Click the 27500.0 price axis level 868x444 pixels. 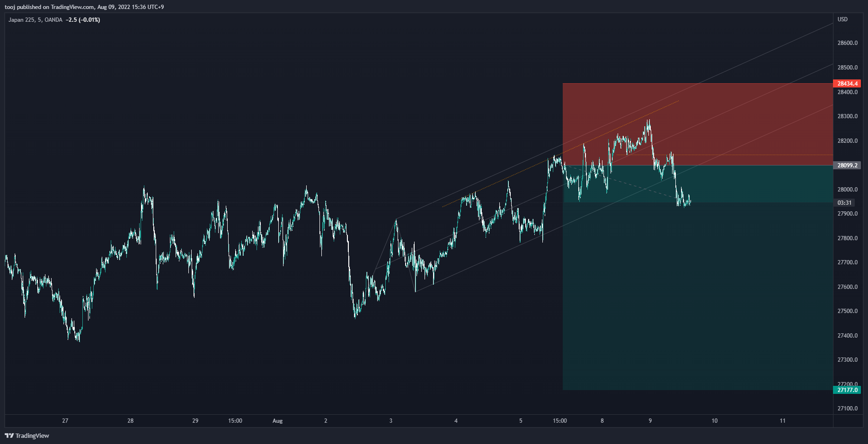click(x=847, y=311)
